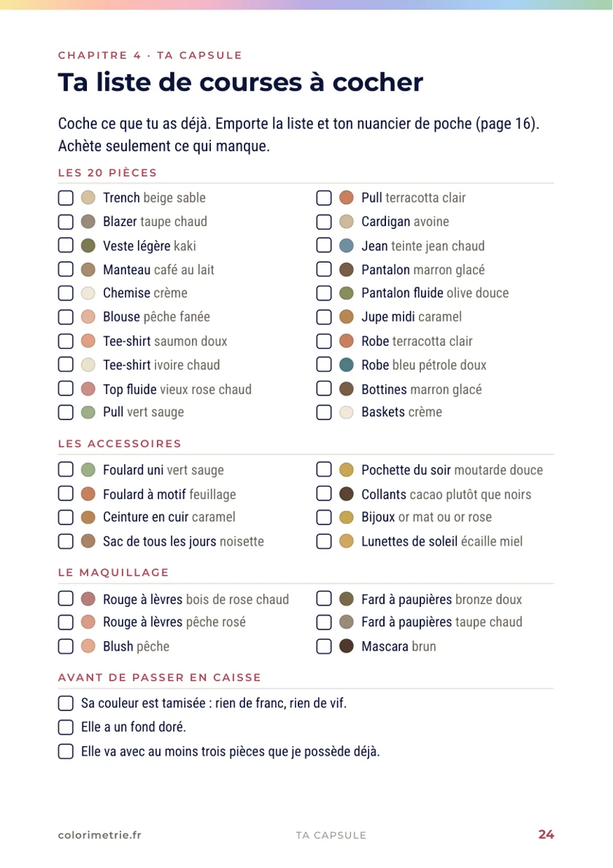Pick the vert sauge dot beside Pull

(x=88, y=412)
